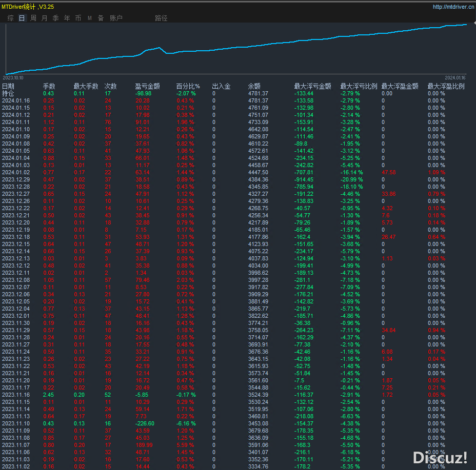The width and height of the screenshot is (476, 470).
Task: Switch to the 综 summary tab
Action: tap(11, 18)
